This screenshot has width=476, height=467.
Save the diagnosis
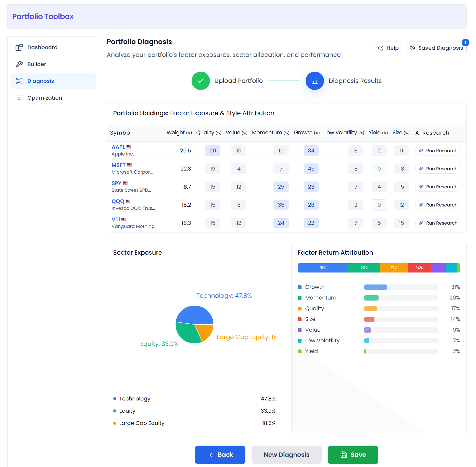click(353, 455)
